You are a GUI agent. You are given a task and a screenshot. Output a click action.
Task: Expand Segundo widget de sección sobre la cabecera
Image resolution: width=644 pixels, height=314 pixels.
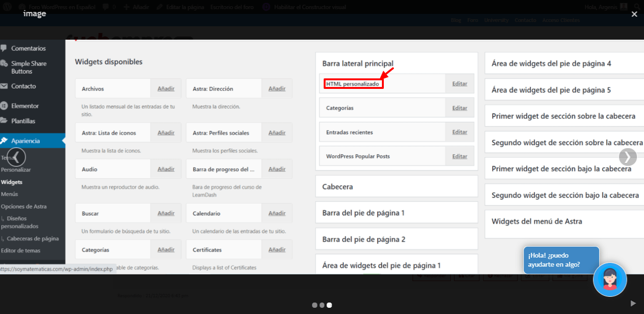point(564,142)
